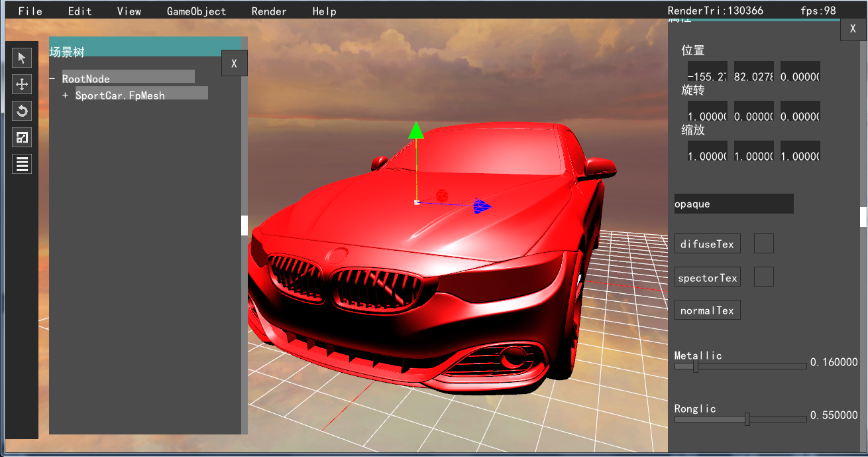Select the arrow pointer tool
The image size is (868, 457).
(22, 58)
